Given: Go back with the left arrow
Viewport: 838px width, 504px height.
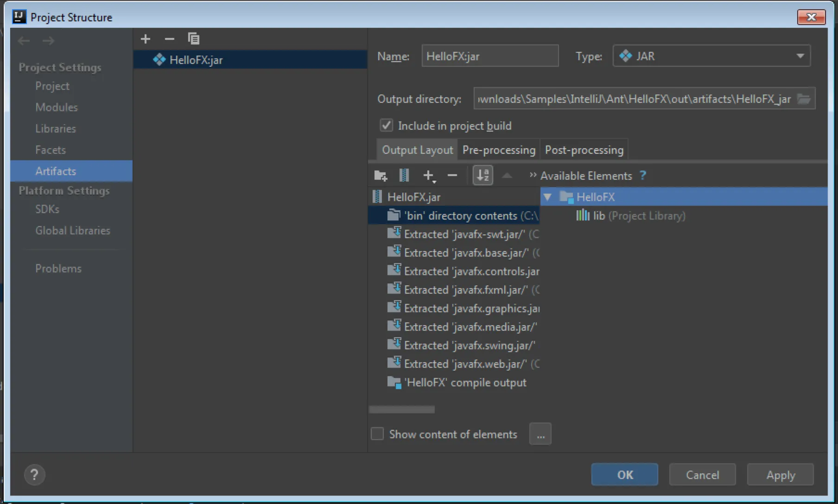Looking at the screenshot, I should (x=24, y=41).
